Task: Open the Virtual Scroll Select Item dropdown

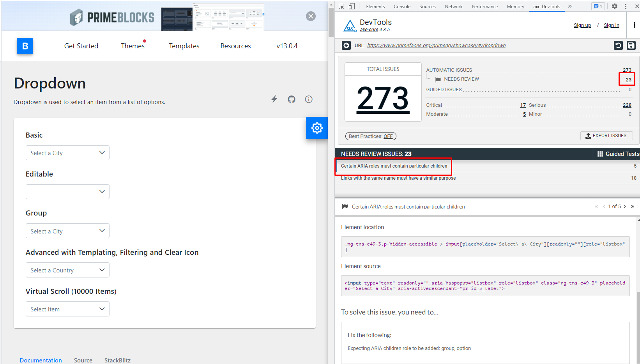Action: click(67, 309)
